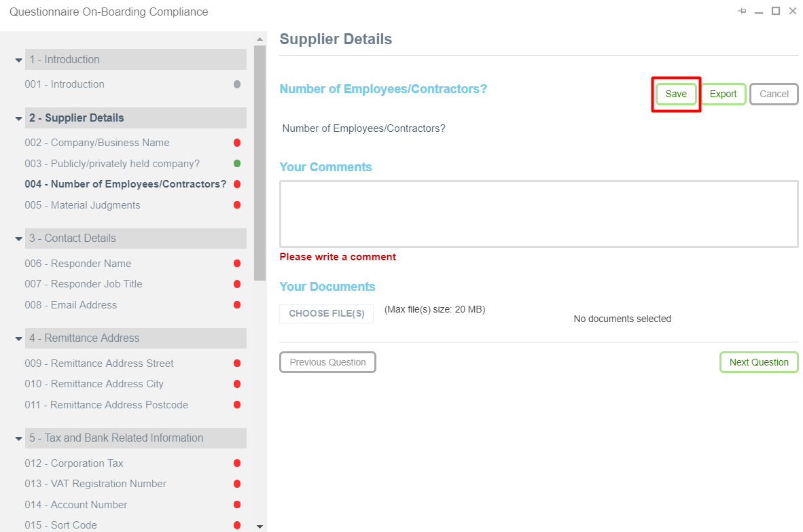The image size is (803, 532).
Task: Select 008 - Email Address question
Action: 71,305
